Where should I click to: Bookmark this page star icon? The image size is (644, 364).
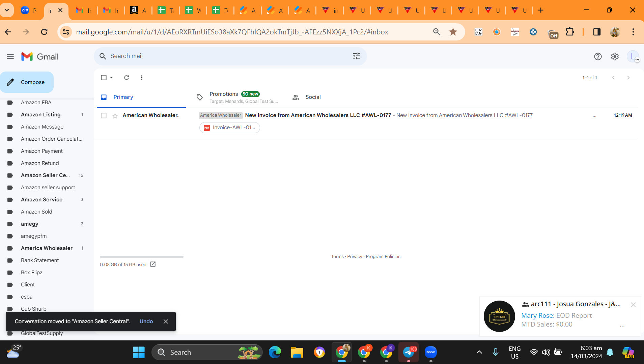point(453,32)
